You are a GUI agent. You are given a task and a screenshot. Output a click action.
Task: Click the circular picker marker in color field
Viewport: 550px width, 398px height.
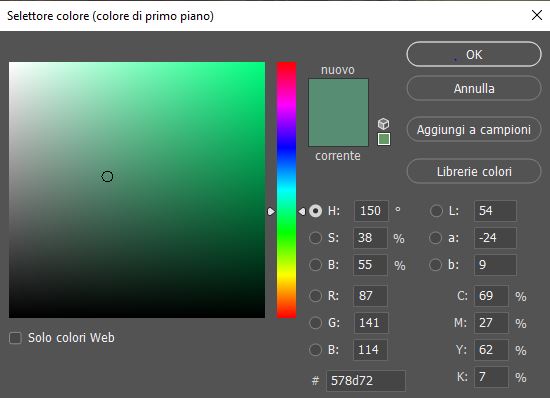coord(107,176)
